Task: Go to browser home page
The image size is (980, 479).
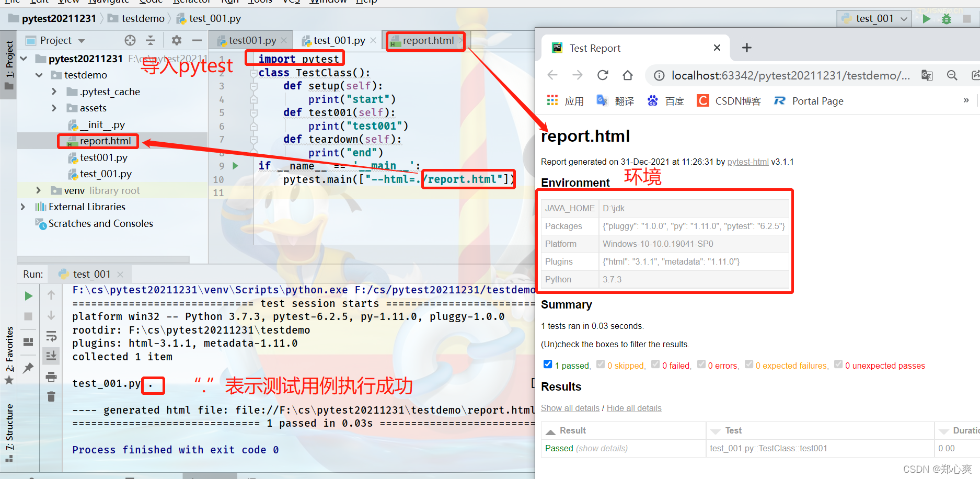Action: click(x=628, y=75)
